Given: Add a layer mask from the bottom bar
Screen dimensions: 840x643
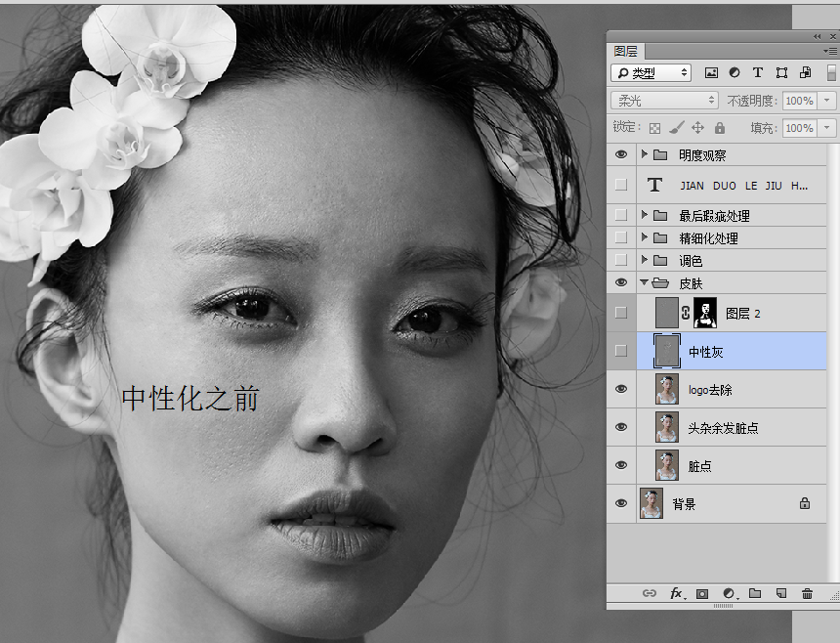Looking at the screenshot, I should (x=701, y=593).
